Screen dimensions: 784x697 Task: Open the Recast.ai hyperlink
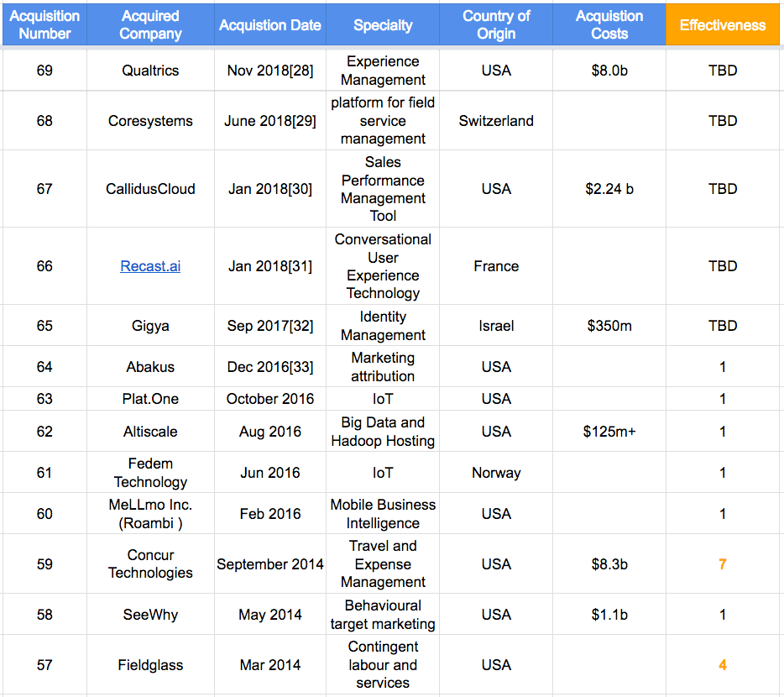[150, 266]
